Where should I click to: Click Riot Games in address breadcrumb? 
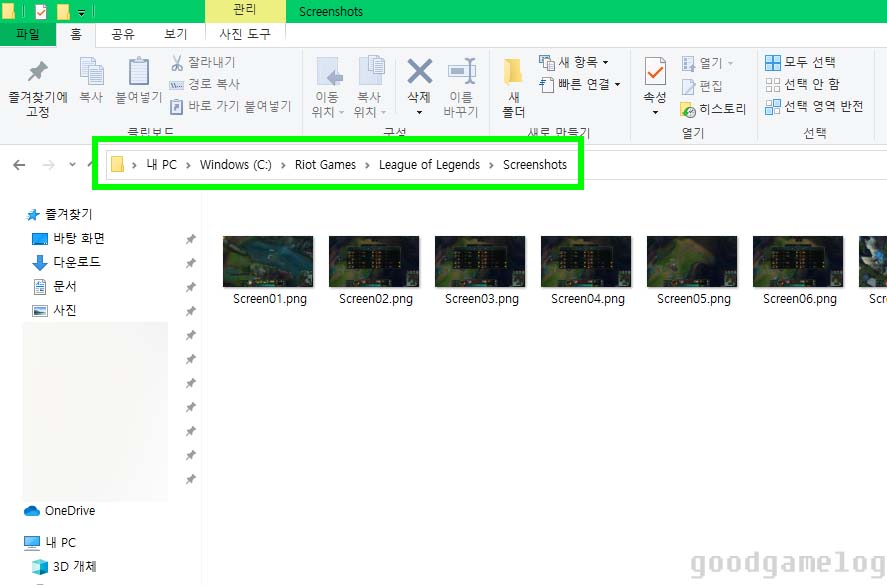coord(325,165)
